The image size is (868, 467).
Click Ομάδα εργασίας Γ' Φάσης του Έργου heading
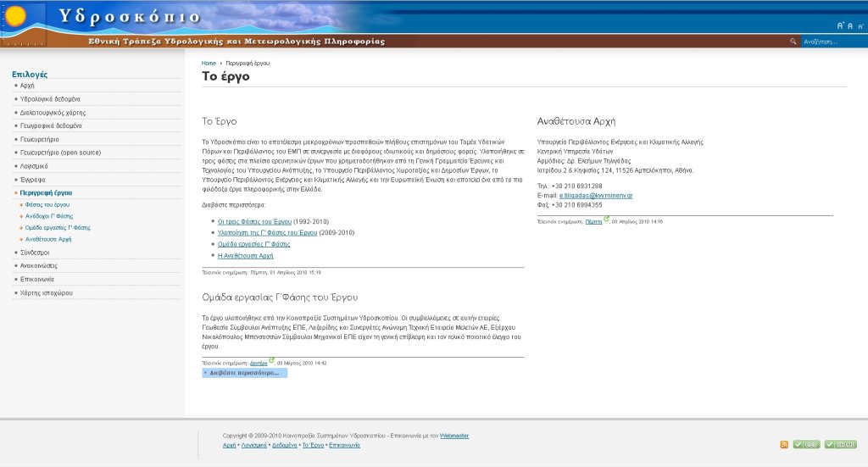point(280,297)
